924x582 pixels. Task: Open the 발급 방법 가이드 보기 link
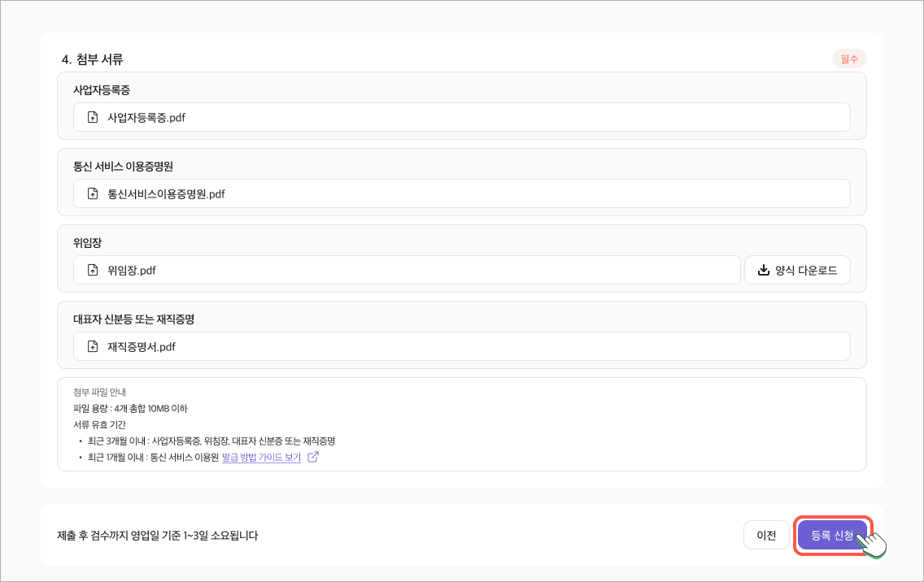coord(261,457)
